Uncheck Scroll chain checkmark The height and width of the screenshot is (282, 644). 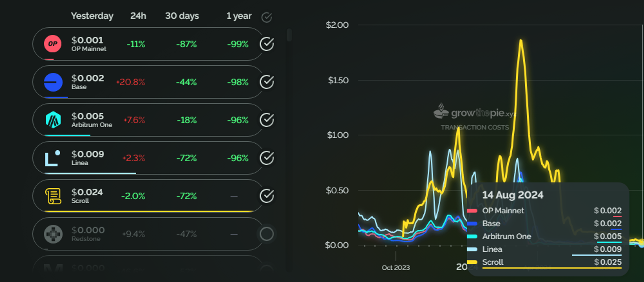click(x=267, y=196)
